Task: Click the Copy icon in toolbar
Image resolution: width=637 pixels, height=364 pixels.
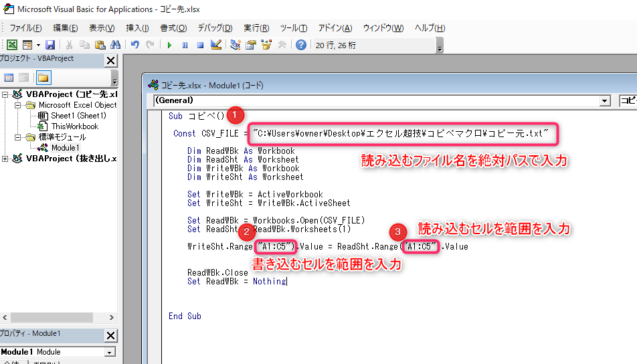Action: [84, 45]
